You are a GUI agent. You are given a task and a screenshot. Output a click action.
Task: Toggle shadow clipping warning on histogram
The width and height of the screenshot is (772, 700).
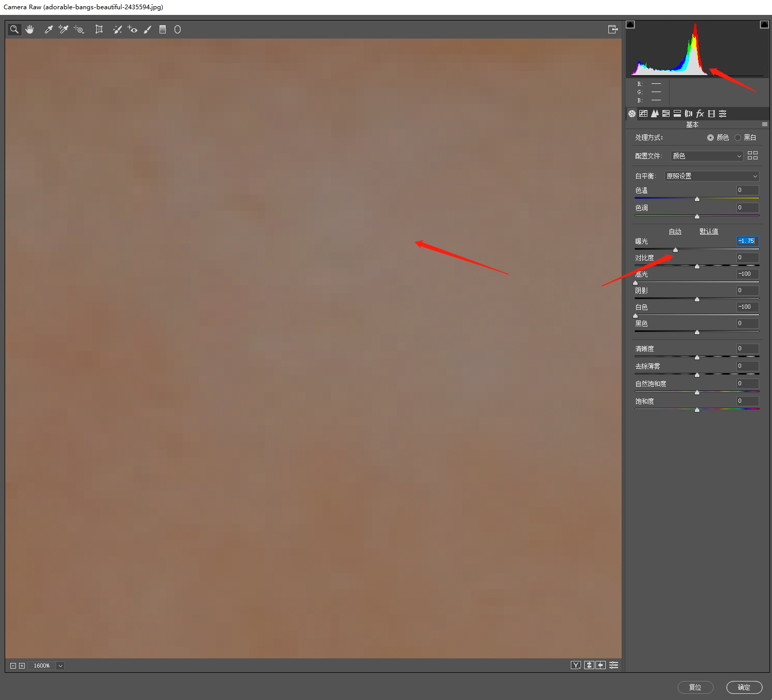[630, 25]
